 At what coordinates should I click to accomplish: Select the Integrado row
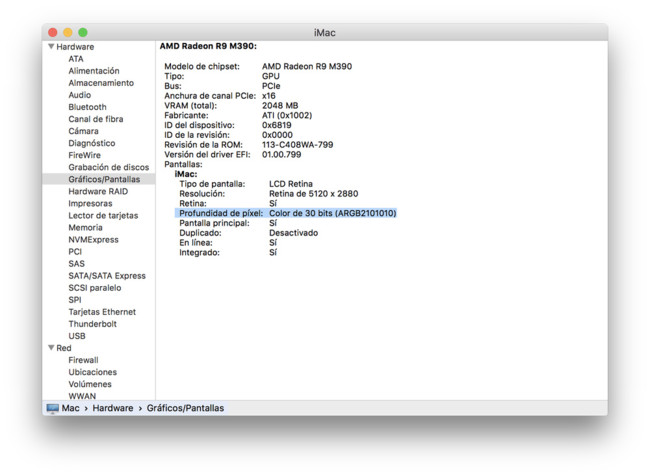click(x=228, y=253)
